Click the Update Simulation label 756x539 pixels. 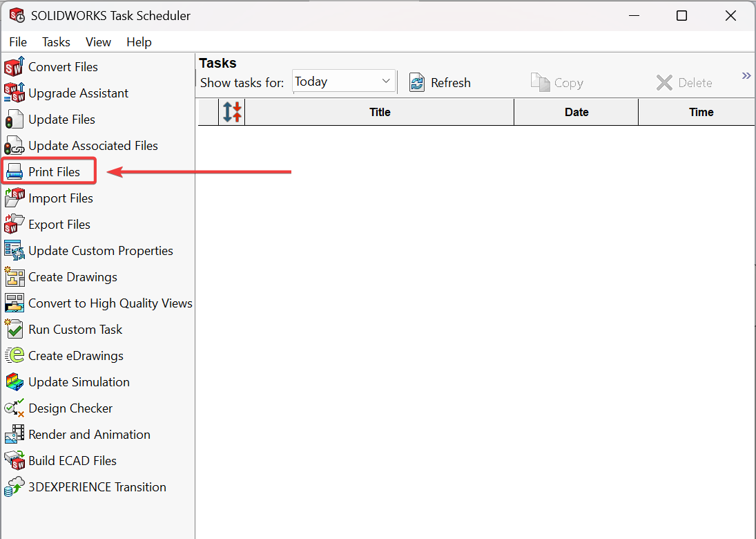[79, 381]
